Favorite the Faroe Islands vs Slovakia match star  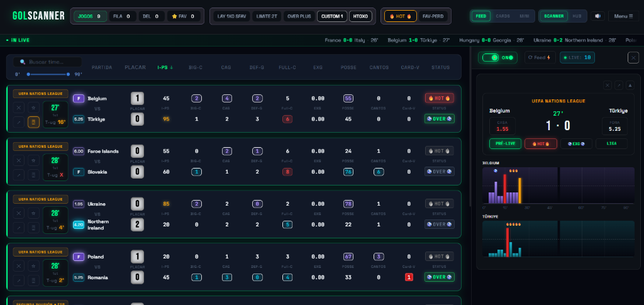(x=34, y=160)
